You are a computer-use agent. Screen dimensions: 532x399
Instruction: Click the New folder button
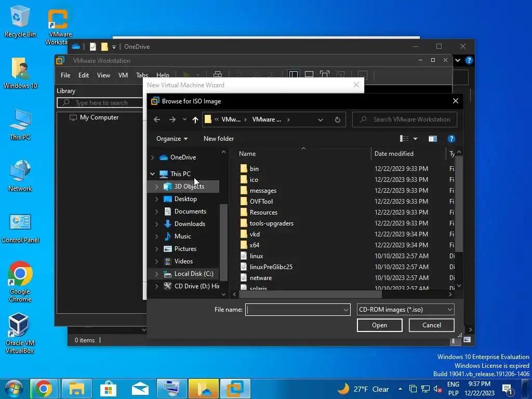point(219,138)
